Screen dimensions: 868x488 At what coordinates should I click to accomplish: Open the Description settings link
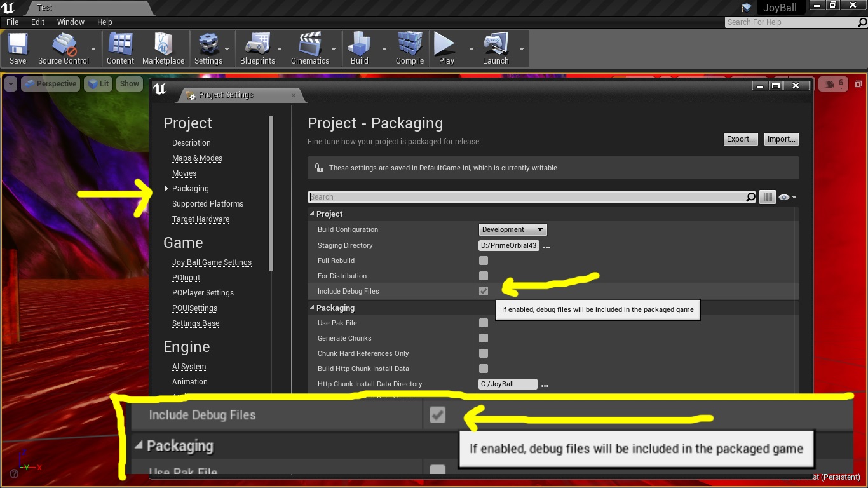tap(191, 143)
